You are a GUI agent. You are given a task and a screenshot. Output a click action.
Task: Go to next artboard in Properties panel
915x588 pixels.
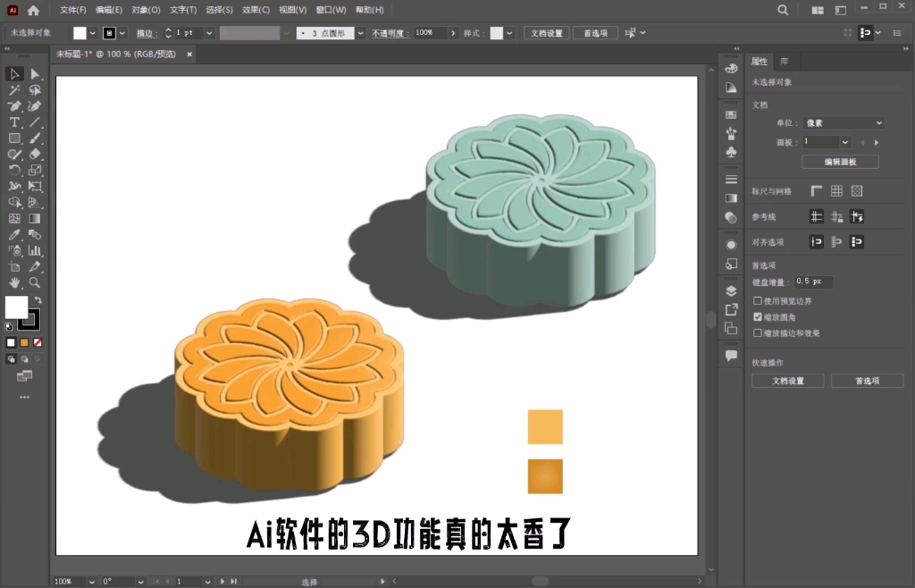tap(877, 142)
